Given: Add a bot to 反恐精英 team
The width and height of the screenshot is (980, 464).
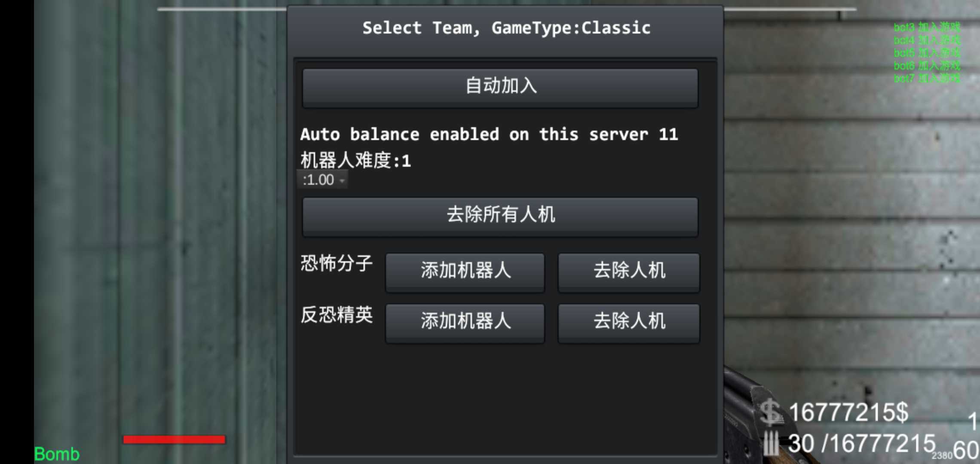Looking at the screenshot, I should [x=465, y=323].
